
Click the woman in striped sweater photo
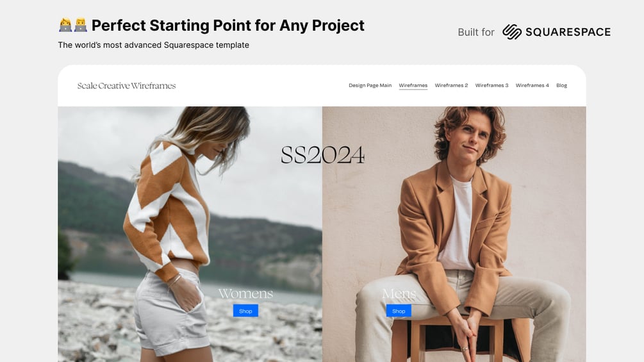point(190,234)
